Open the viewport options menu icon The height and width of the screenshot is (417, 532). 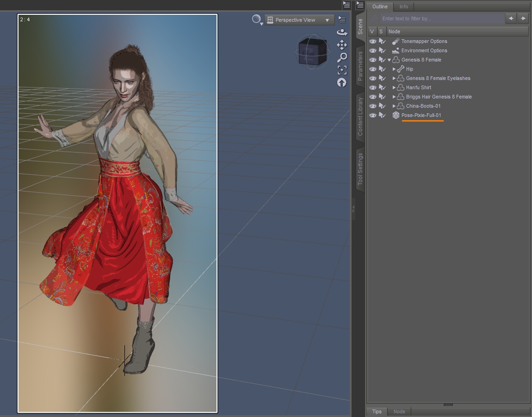tap(342, 19)
